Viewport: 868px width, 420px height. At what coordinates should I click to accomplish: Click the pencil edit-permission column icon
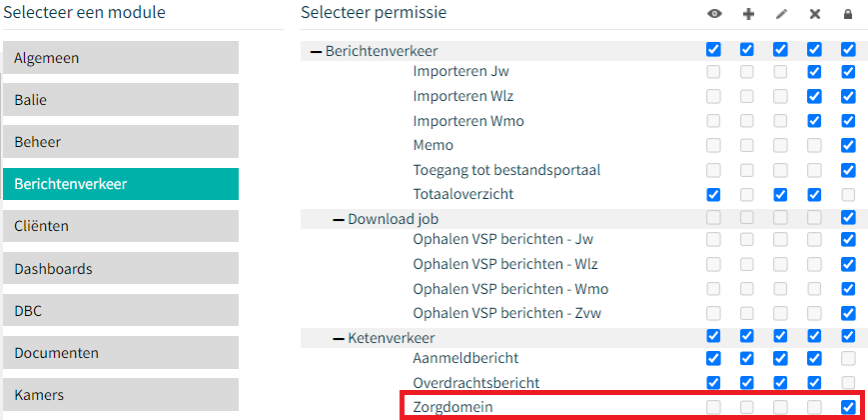pos(781,14)
